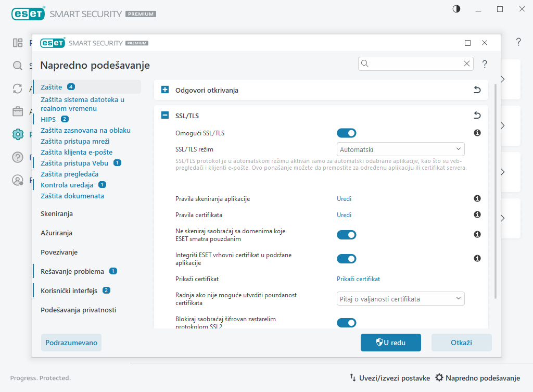Click the Prikaži certifikat link
Screen dimensions: 533x392
(x=358, y=279)
